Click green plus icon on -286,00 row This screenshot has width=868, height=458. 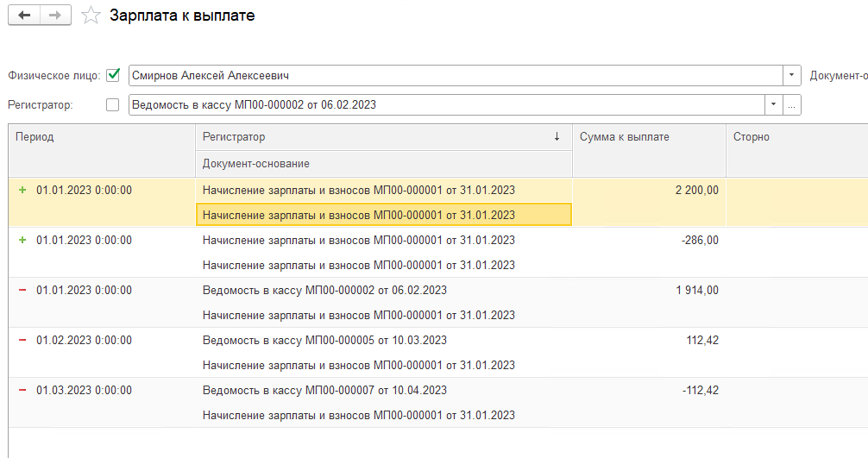tap(22, 240)
